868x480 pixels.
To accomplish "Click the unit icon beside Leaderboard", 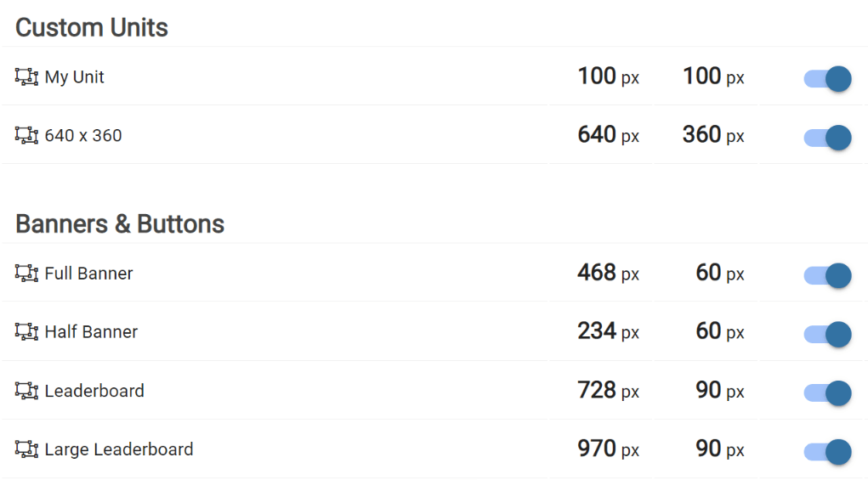I will (26, 391).
